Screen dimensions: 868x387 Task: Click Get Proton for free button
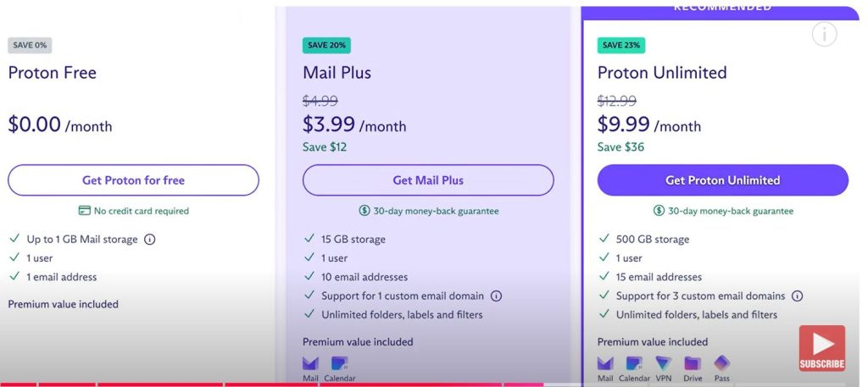pyautogui.click(x=133, y=180)
